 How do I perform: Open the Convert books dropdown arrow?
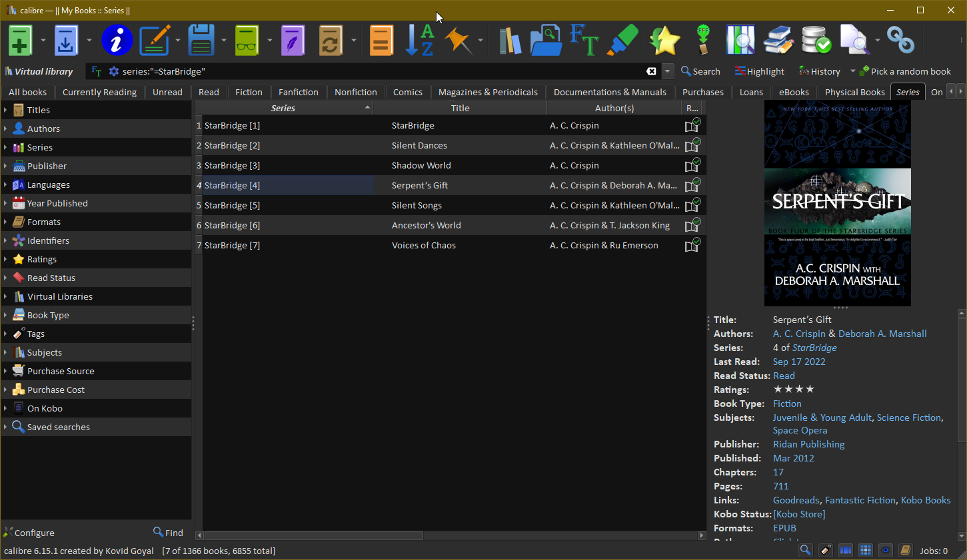(354, 41)
